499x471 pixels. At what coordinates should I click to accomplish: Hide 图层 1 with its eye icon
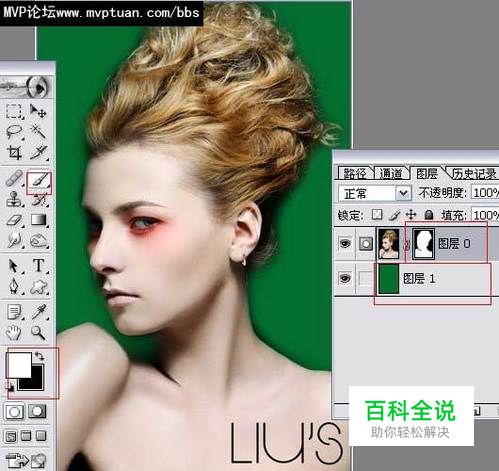click(345, 278)
